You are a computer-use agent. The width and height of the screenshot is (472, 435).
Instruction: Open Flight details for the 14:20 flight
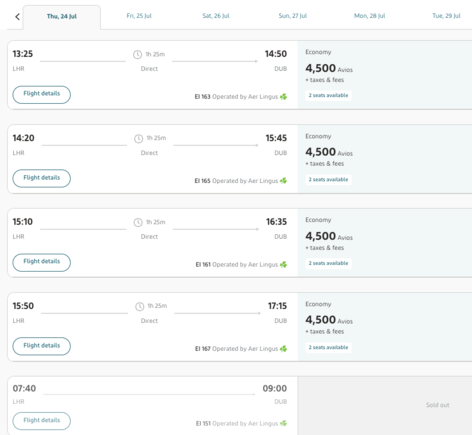42,178
